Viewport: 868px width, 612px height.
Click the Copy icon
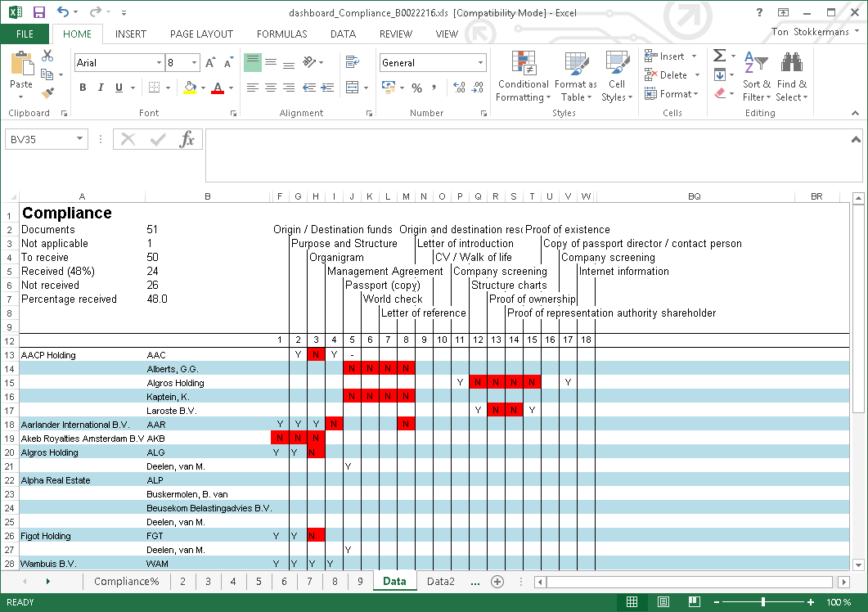click(47, 74)
